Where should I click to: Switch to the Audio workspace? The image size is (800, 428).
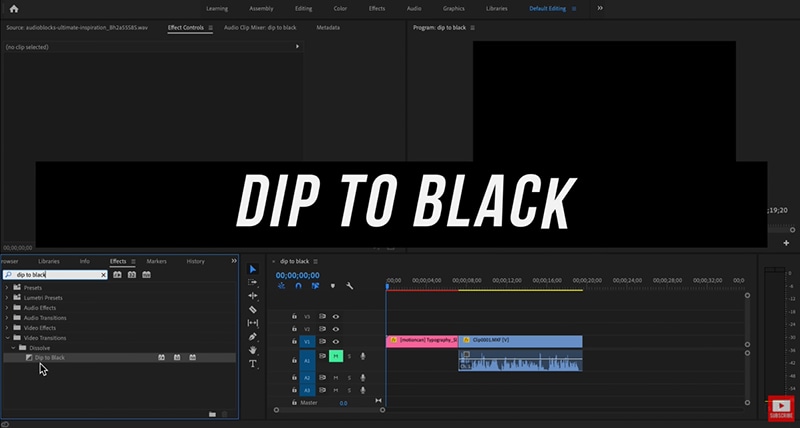[414, 9]
